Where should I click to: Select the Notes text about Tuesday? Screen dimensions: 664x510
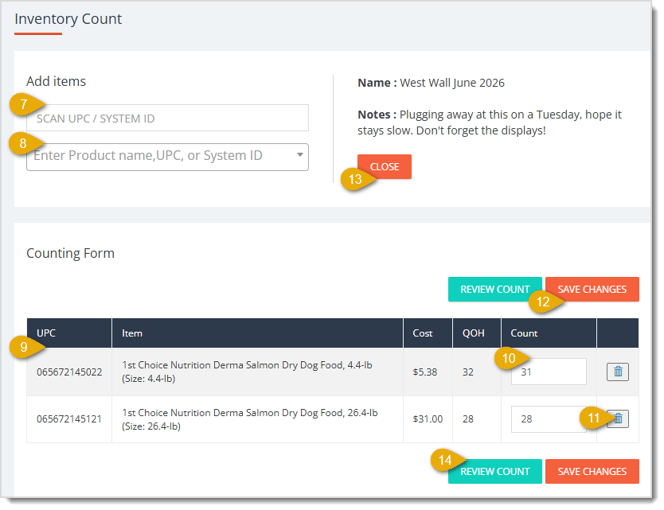pos(492,123)
